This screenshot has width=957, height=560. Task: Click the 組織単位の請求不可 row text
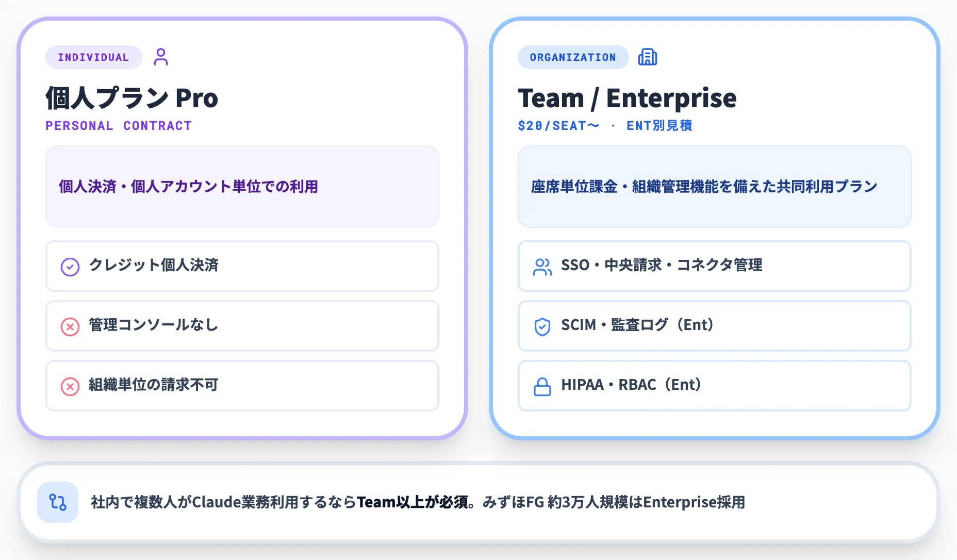point(154,385)
